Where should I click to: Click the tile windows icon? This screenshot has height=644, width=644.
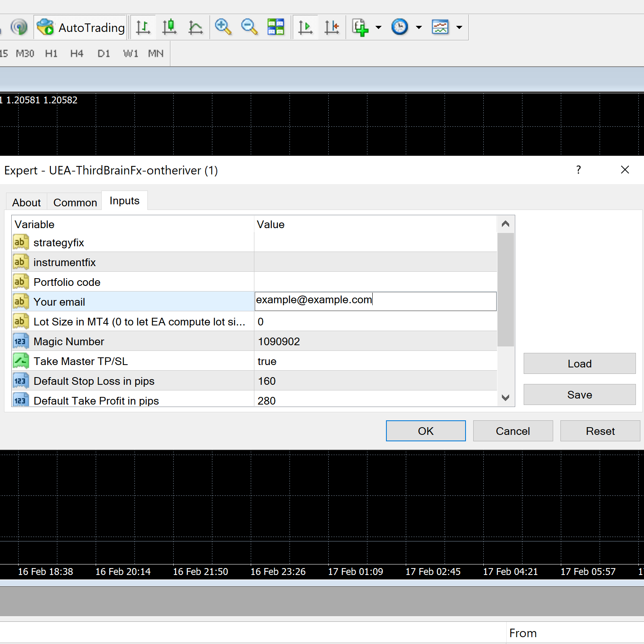276,27
